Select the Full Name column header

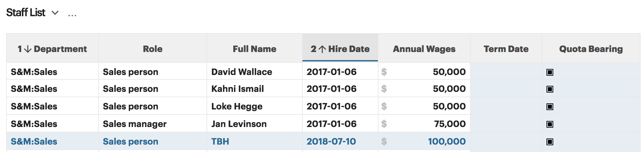[x=254, y=49]
